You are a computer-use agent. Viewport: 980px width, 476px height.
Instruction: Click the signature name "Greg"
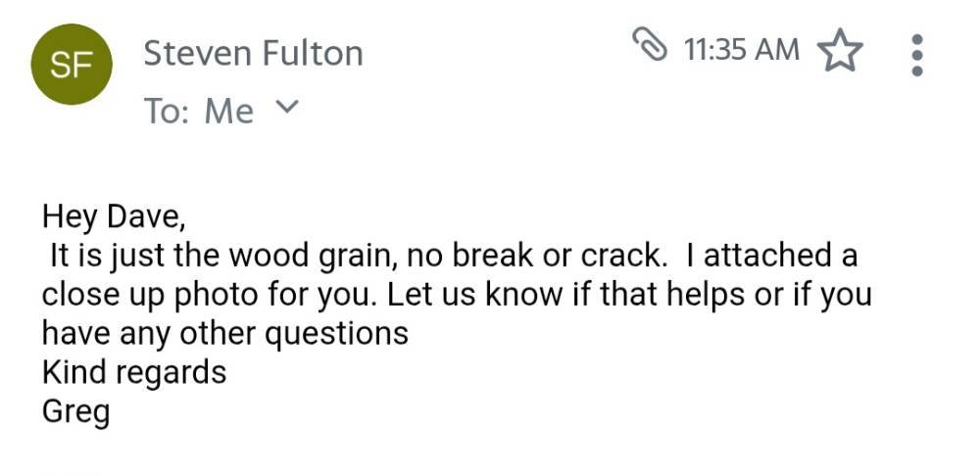pyautogui.click(x=75, y=411)
